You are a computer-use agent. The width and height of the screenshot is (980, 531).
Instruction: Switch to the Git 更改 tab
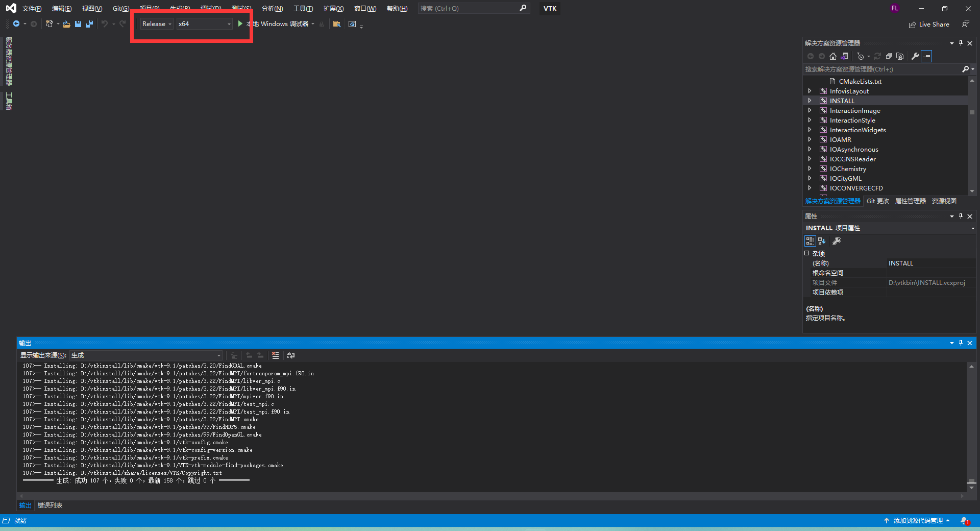coord(877,201)
